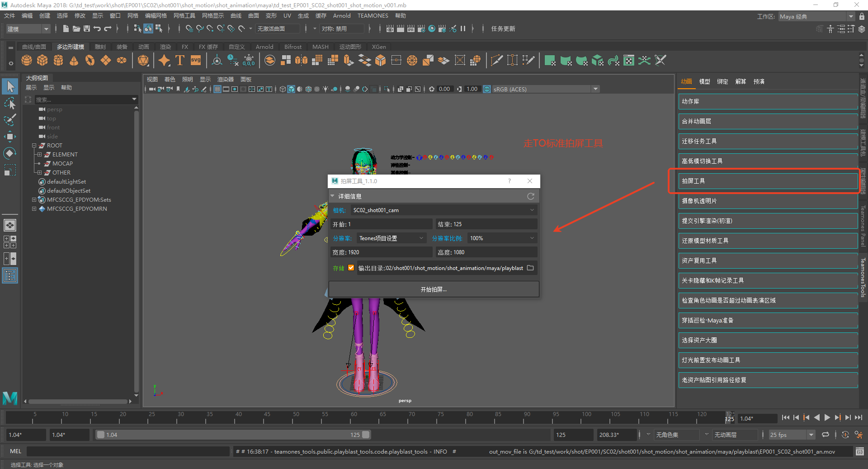Browse output folder icon in 拍屏工具 dialog
Viewport: 868px width, 469px height.
(x=531, y=268)
